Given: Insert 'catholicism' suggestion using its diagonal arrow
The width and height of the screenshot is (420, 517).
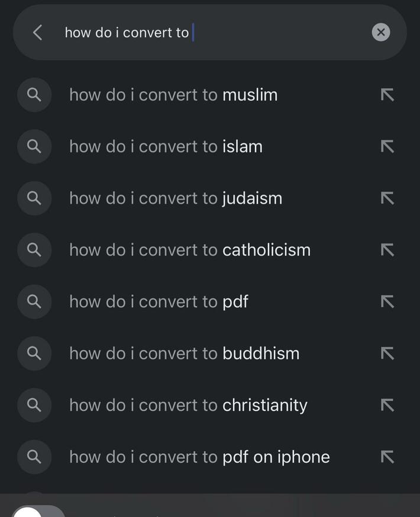Looking at the screenshot, I should pyautogui.click(x=387, y=249).
